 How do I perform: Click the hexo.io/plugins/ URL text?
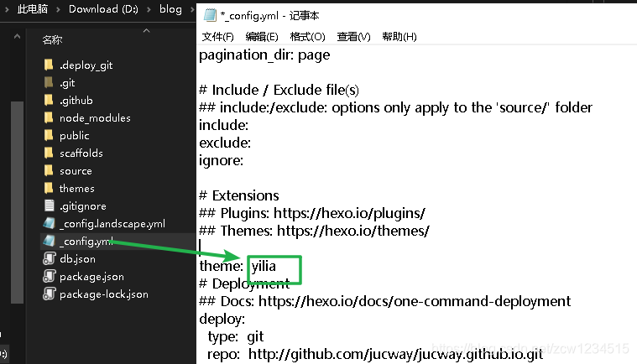pos(349,213)
